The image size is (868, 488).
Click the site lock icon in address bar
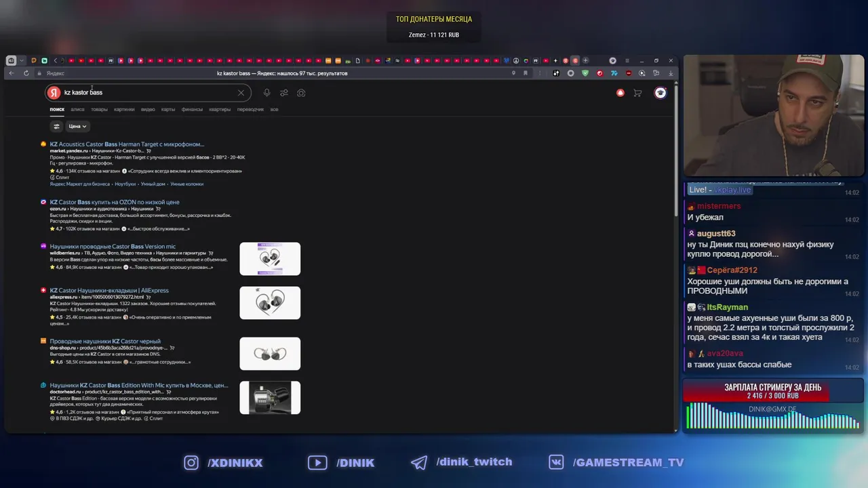click(39, 73)
